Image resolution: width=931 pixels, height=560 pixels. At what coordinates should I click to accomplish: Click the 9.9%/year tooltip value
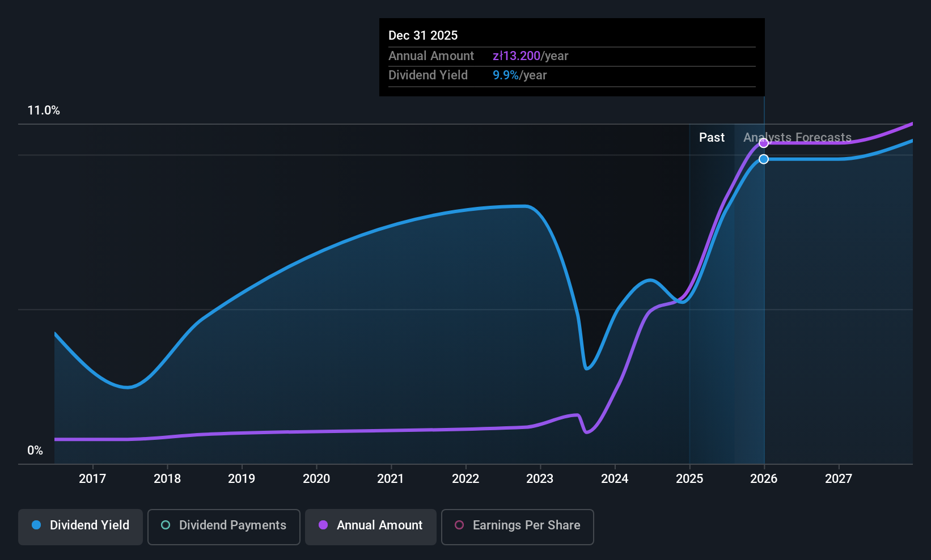(519, 75)
